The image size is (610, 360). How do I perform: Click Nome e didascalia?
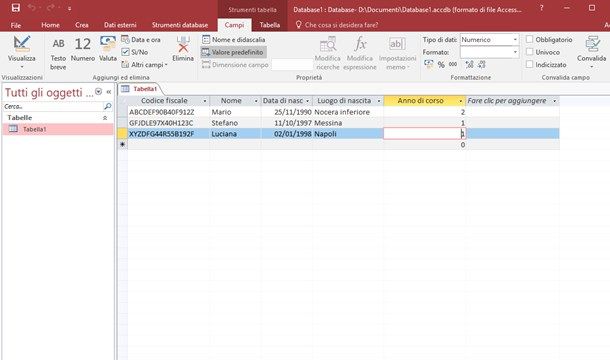click(233, 40)
